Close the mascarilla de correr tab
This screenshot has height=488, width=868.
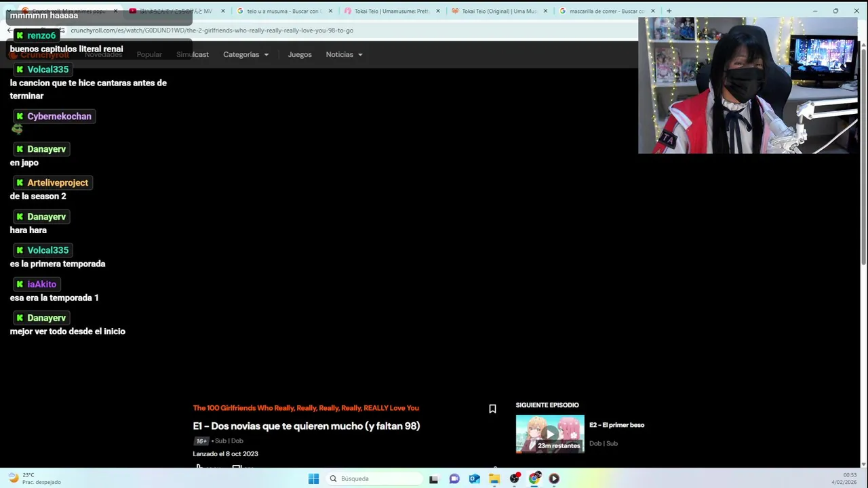point(653,11)
